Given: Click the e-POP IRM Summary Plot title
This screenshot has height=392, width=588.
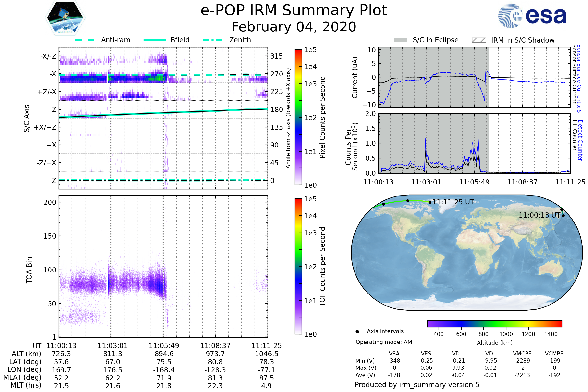Looking at the screenshot, I should [x=294, y=11].
